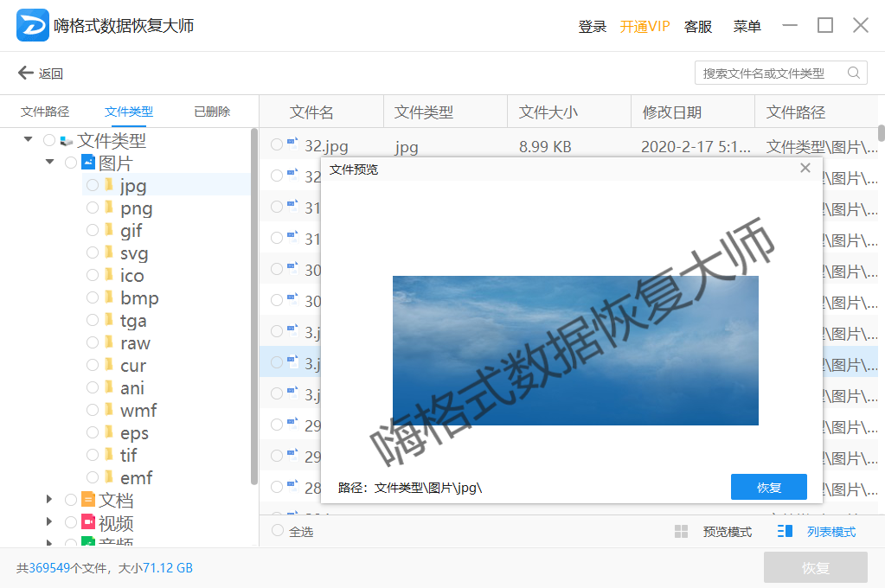Click the 开通VIP link
The image size is (885, 588).
pyautogui.click(x=645, y=26)
